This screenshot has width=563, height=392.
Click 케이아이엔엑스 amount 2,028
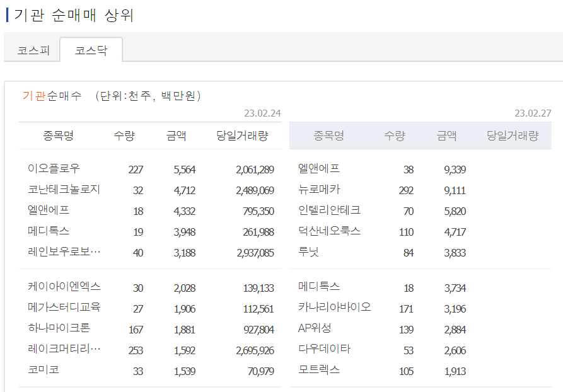coord(185,288)
